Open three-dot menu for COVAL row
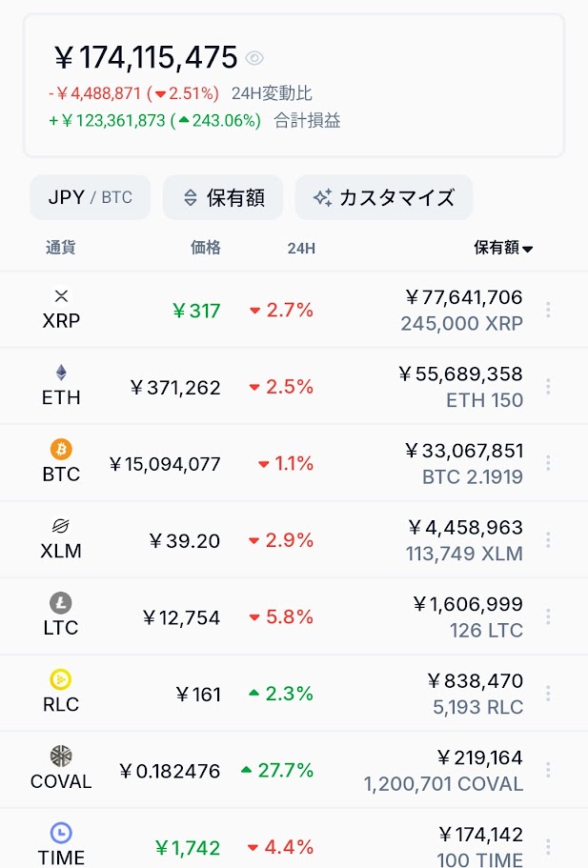This screenshot has width=588, height=868. 548,770
